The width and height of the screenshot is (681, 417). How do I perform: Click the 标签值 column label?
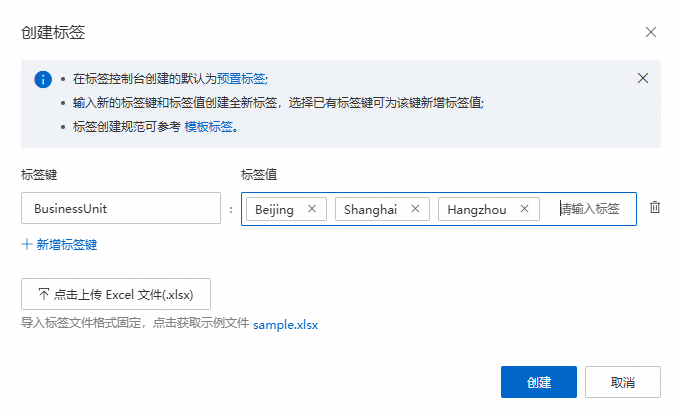pyautogui.click(x=259, y=175)
